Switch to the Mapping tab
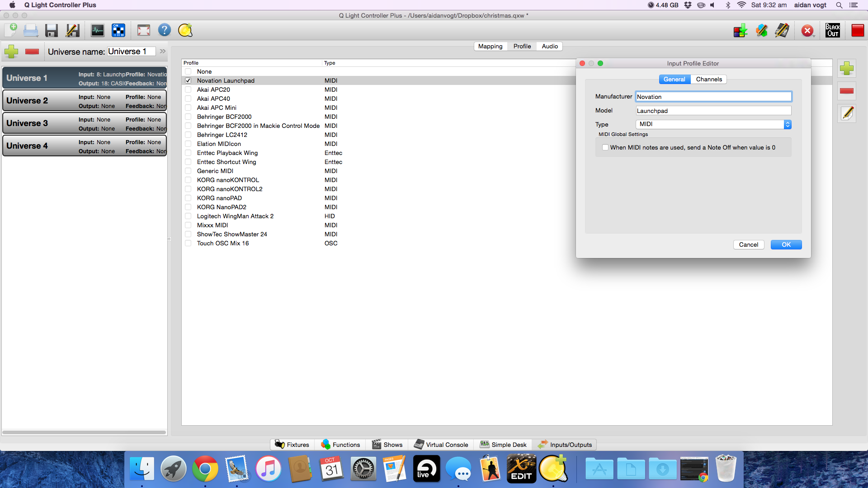The height and width of the screenshot is (488, 868). point(490,46)
